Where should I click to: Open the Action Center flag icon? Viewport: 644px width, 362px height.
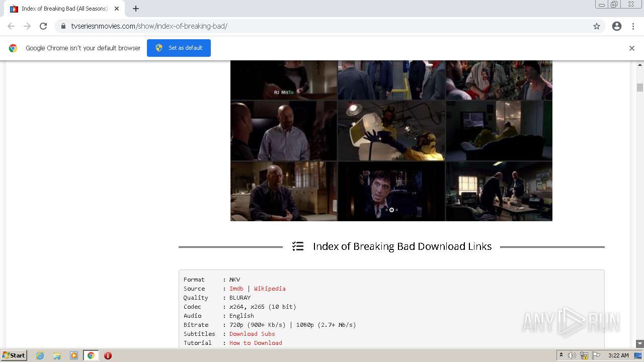pos(596,355)
